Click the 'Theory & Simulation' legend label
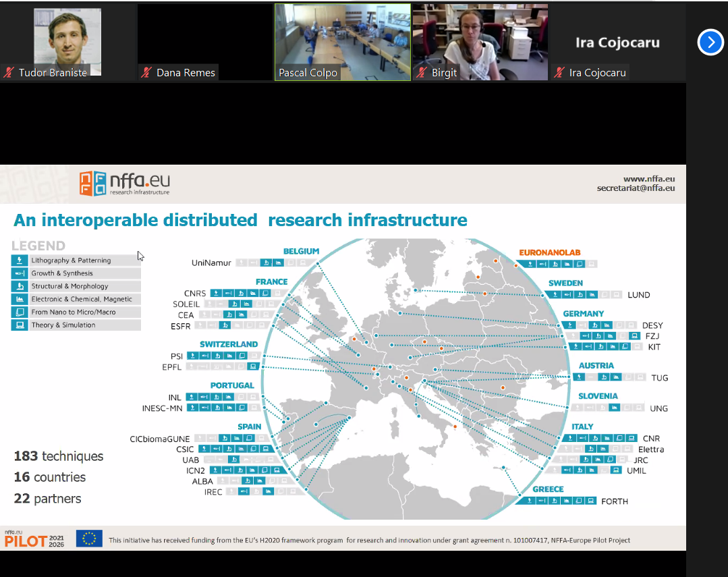Image resolution: width=728 pixels, height=577 pixels. [x=63, y=325]
